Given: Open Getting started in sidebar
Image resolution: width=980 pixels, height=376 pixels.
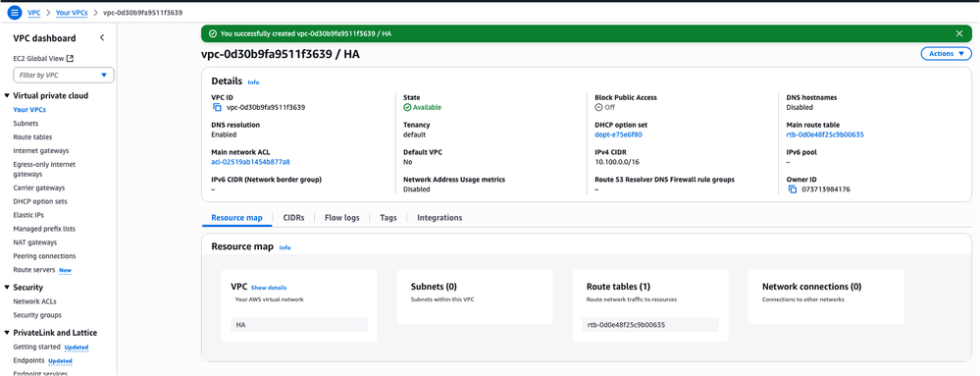Looking at the screenshot, I should click(37, 347).
